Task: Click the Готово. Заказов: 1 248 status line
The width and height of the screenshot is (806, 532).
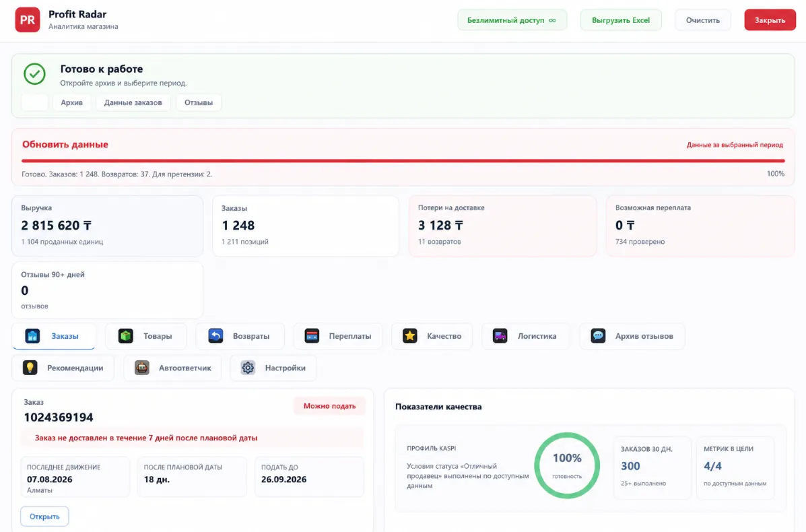Action: pyautogui.click(x=116, y=174)
